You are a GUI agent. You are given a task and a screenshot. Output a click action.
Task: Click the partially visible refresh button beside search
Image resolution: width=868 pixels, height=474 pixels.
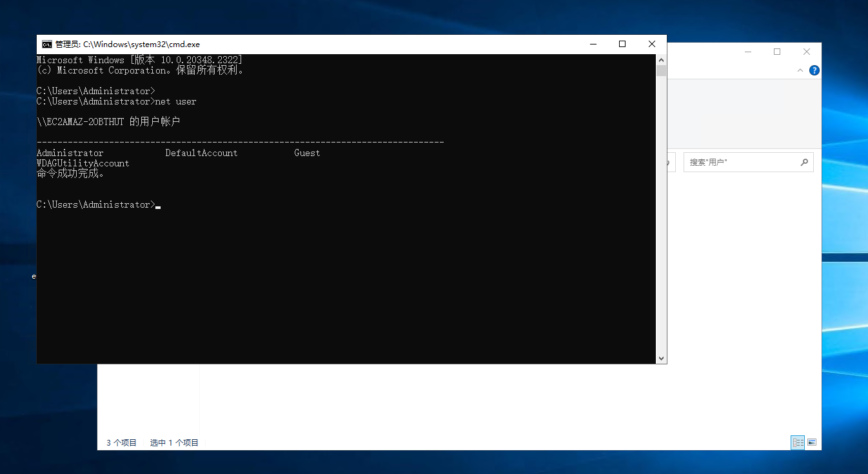tap(671, 163)
